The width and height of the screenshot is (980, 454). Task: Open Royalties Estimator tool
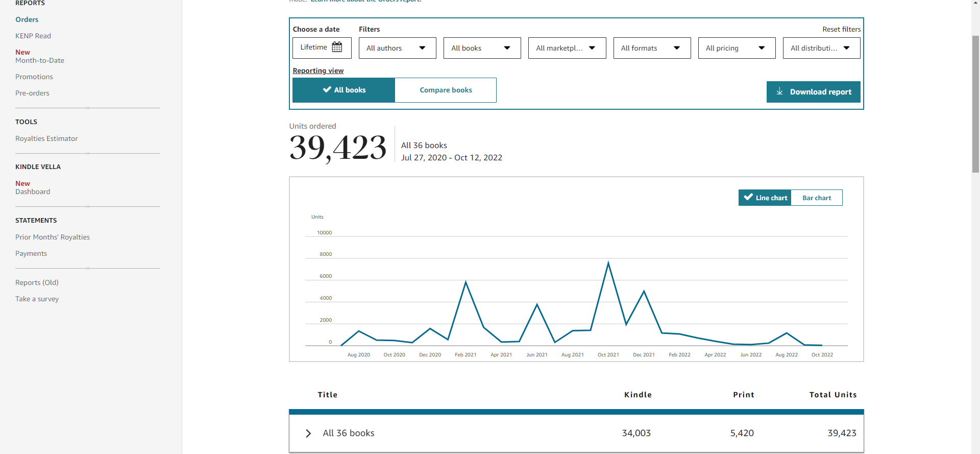click(x=46, y=138)
